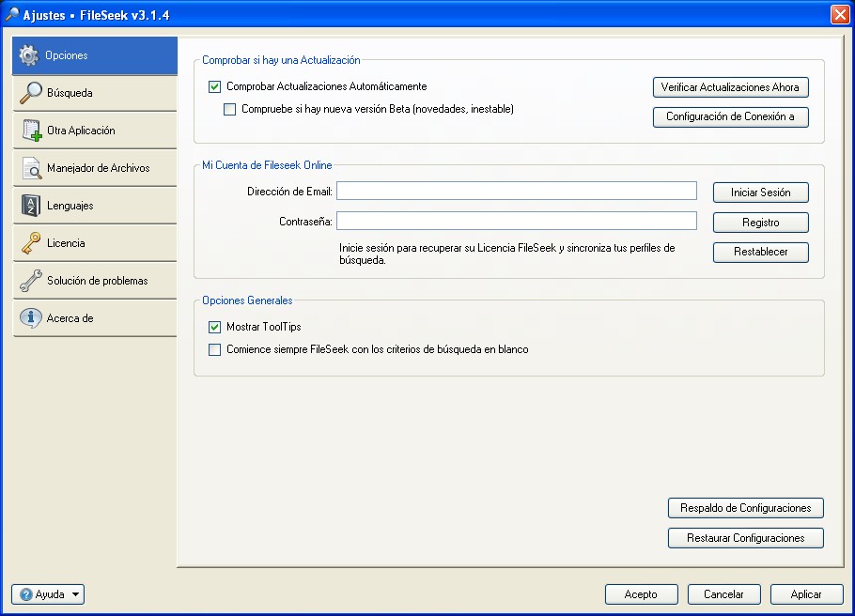Enable the Beta version check checkbox
The width and height of the screenshot is (855, 616).
click(x=230, y=110)
